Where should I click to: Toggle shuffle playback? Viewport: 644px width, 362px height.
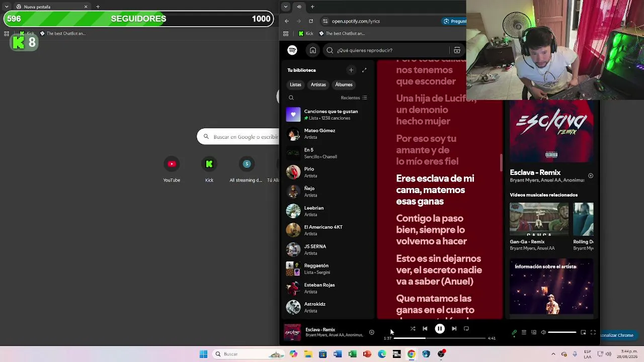click(413, 329)
